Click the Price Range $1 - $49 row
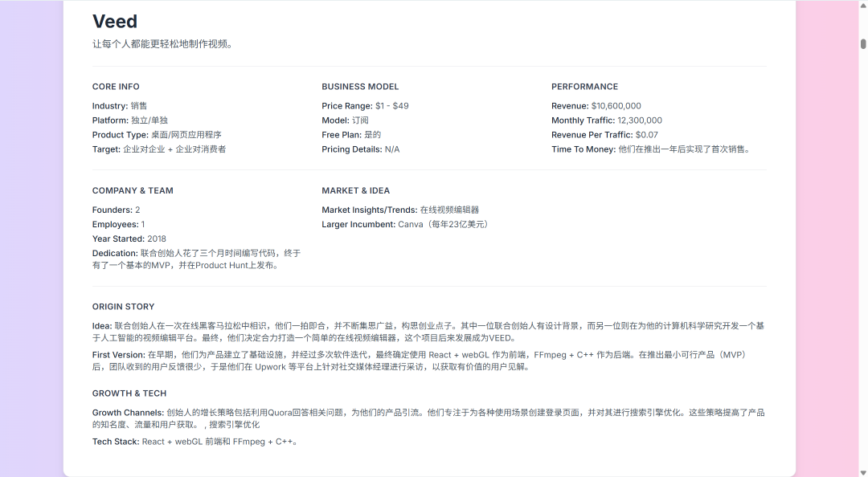The image size is (868, 477). pyautogui.click(x=366, y=106)
